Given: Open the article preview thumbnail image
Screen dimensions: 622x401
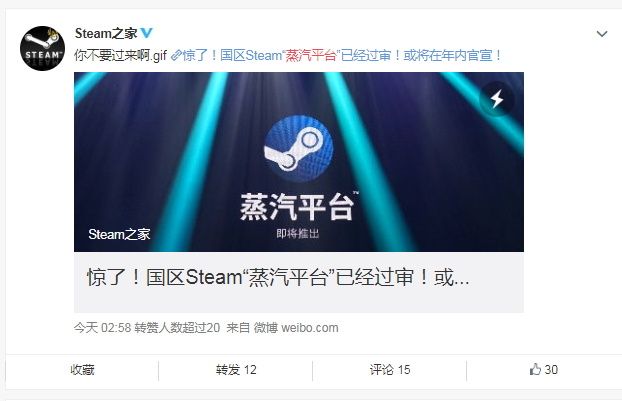Looking at the screenshot, I should click(299, 162).
